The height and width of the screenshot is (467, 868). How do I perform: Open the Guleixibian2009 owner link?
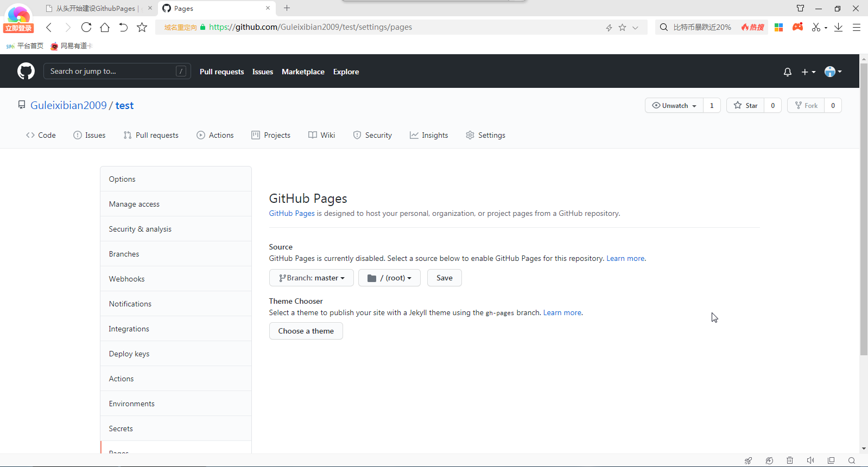(68, 105)
